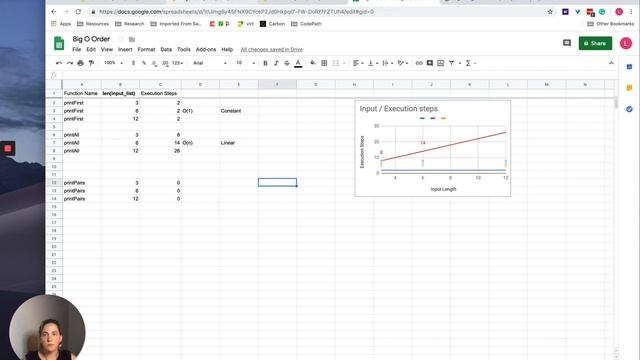The image size is (640, 360).
Task: Open the fill color picker
Action: [313, 63]
